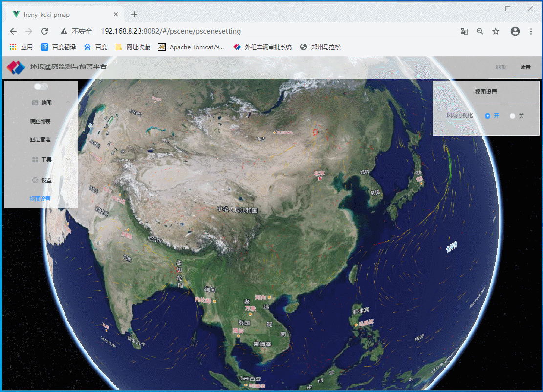543x392 pixels.
Task: Toggle the sidebar collapse switch
Action: point(41,86)
